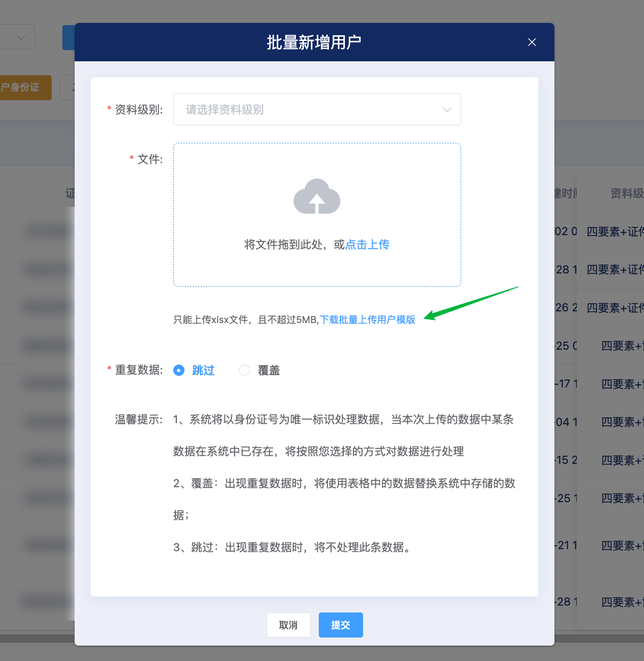Click the 点击上传 link
This screenshot has height=661, width=644.
pyautogui.click(x=367, y=245)
